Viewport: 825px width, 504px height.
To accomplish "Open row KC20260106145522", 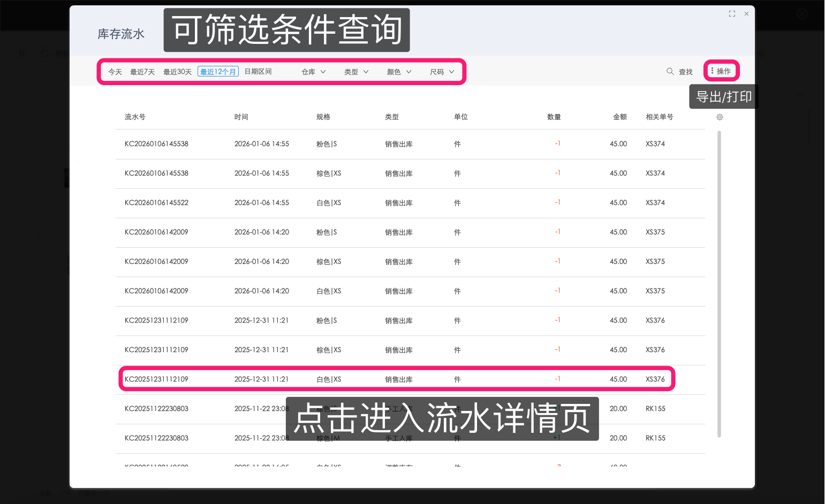I will [410, 203].
